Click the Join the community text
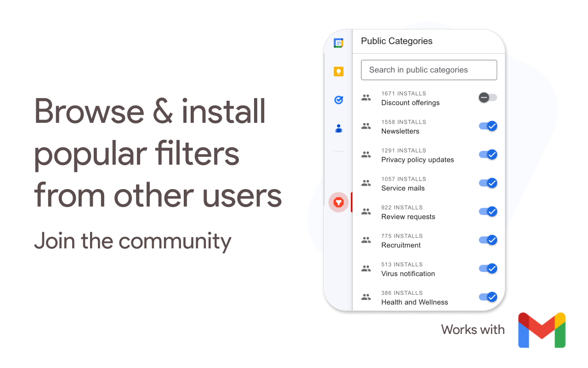 [x=133, y=241]
